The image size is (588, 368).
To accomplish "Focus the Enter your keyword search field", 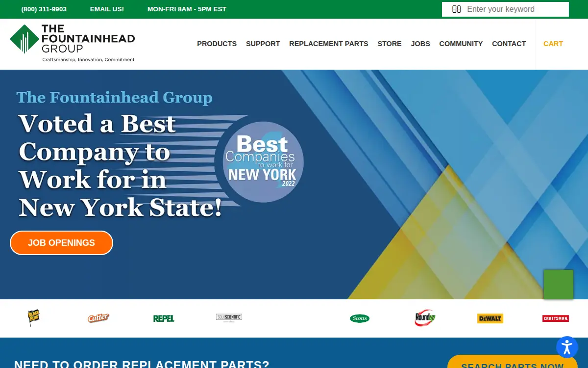I will tap(505, 9).
